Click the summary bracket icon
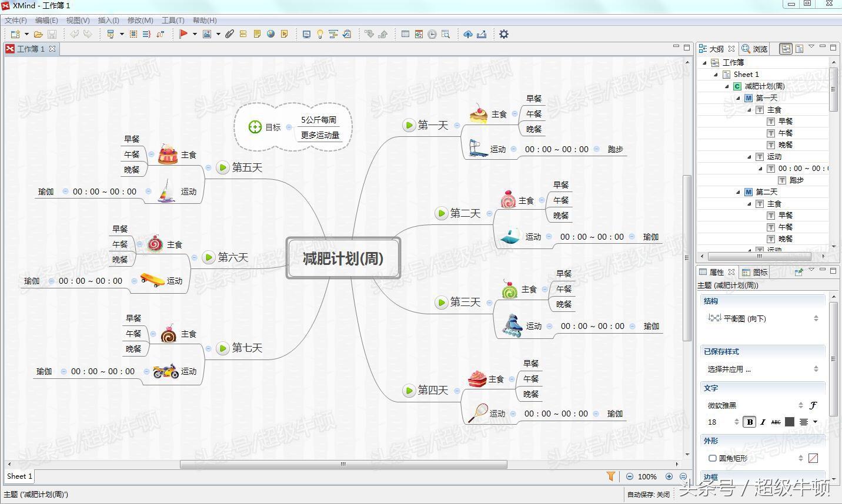842x504 pixels. coord(146,34)
